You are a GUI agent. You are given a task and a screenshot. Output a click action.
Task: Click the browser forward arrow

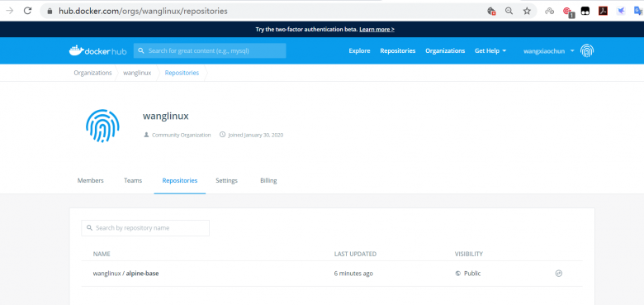click(x=9, y=11)
